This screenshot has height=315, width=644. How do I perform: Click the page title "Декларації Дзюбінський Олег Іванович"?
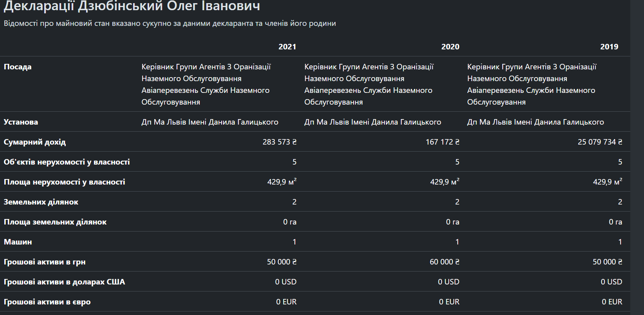click(x=132, y=6)
